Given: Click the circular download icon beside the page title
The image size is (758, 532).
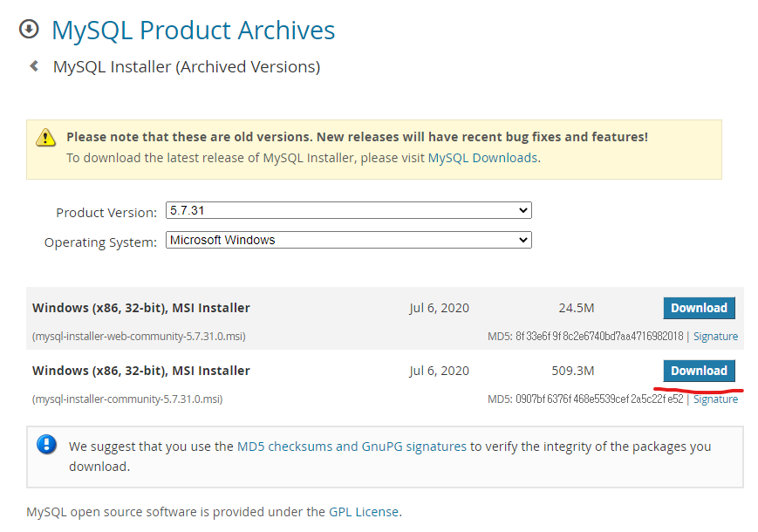Looking at the screenshot, I should 29,30.
